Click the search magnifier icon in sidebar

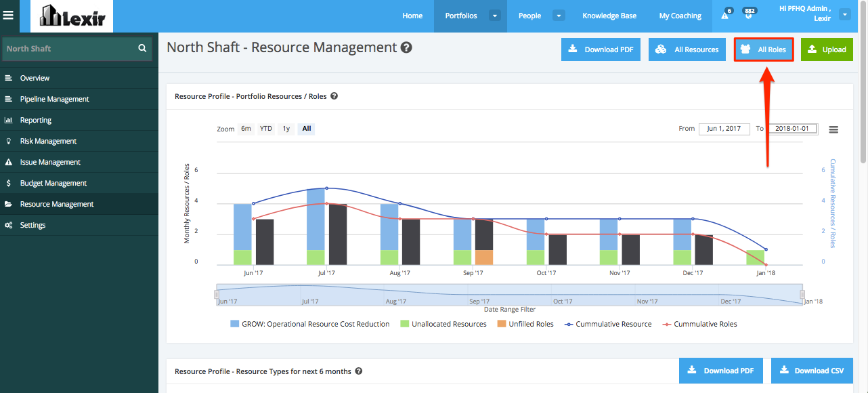tap(142, 49)
